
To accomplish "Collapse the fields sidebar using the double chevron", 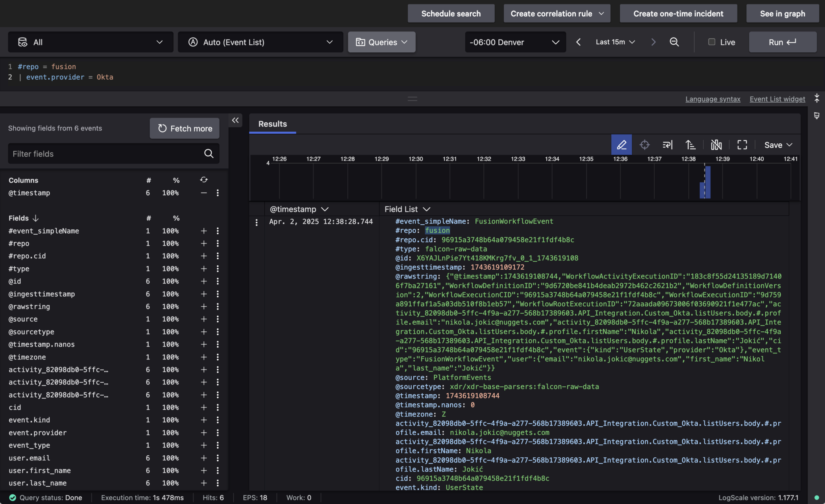I will 235,120.
